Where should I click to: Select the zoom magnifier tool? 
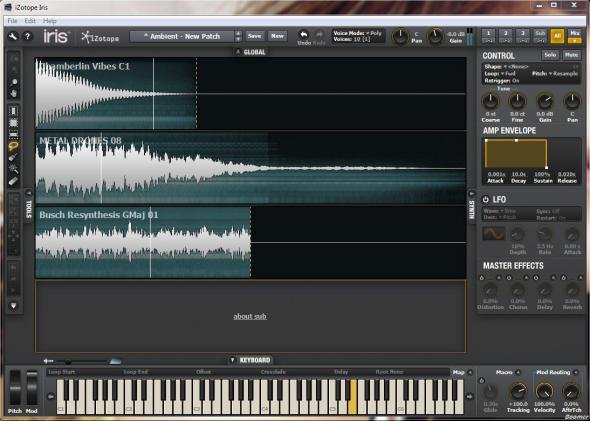[x=14, y=82]
